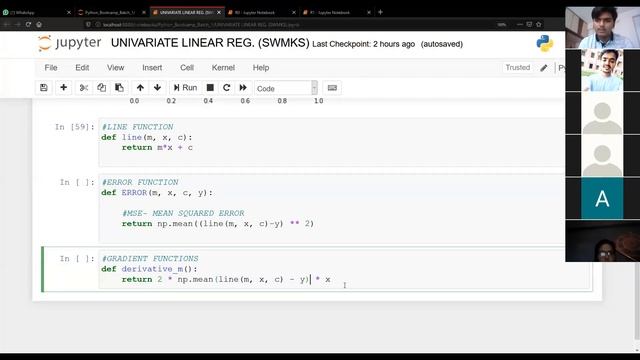Screen dimensions: 640x360
Task: Move selected cell up arrow
Action: (140, 88)
